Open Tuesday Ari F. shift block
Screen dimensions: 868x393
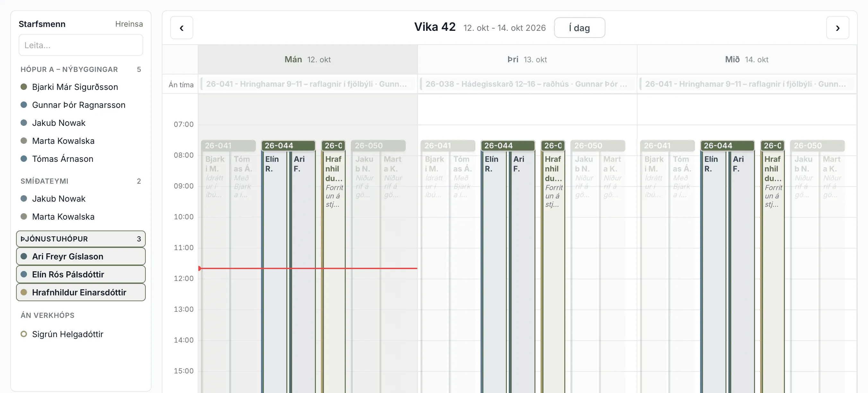[x=522, y=272]
